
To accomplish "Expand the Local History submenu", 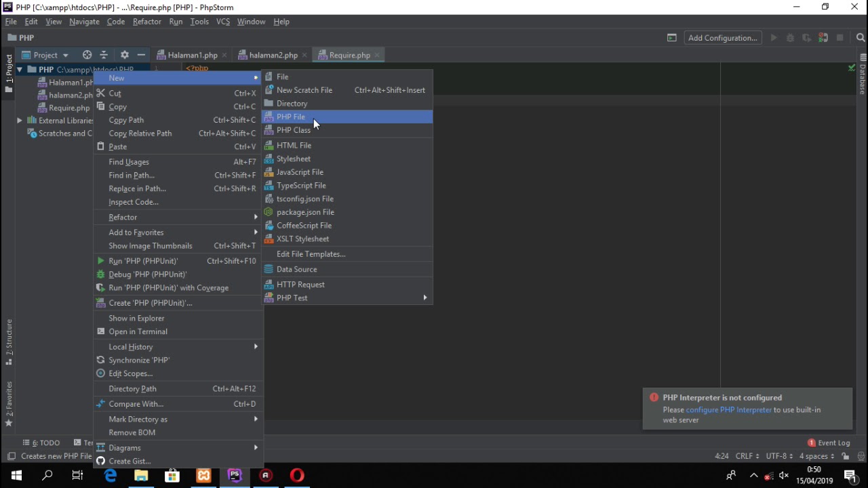I will pyautogui.click(x=178, y=346).
